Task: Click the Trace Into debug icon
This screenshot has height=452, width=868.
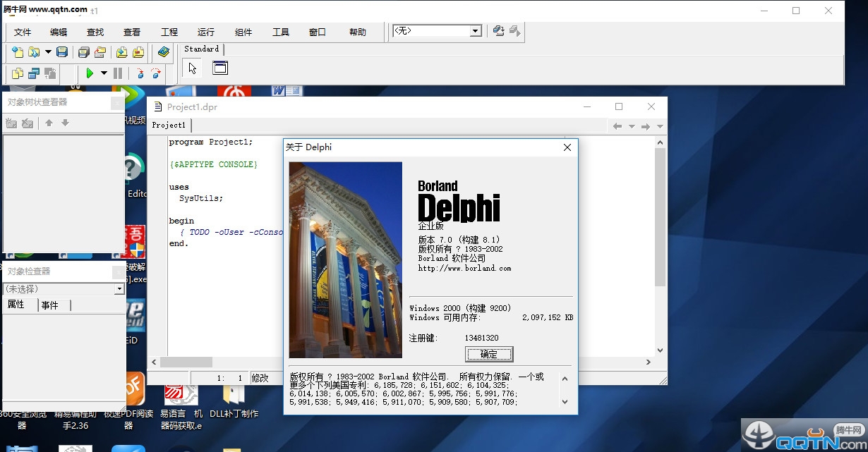Action: click(x=140, y=73)
